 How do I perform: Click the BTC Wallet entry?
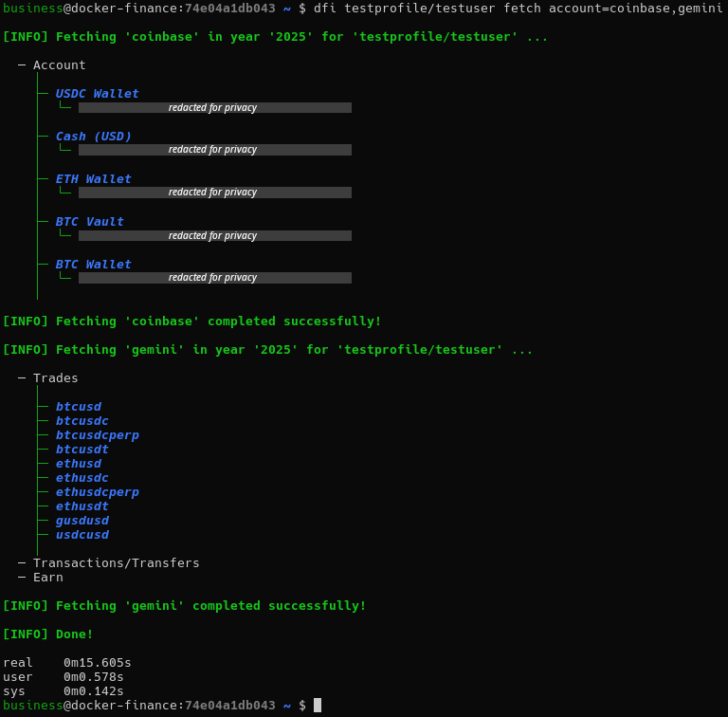pos(93,265)
